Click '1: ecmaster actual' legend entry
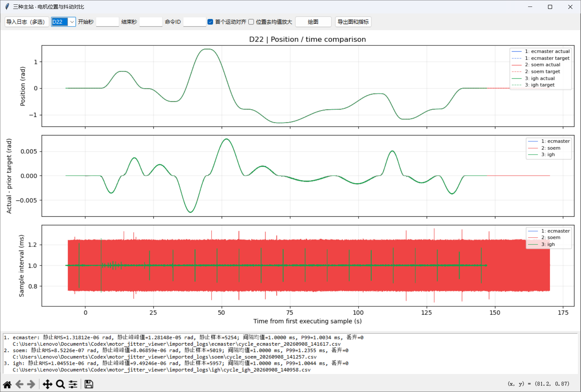 coord(540,51)
